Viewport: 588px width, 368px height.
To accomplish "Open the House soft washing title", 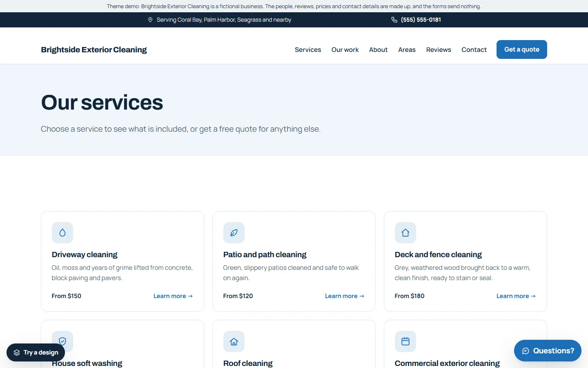I will (87, 363).
